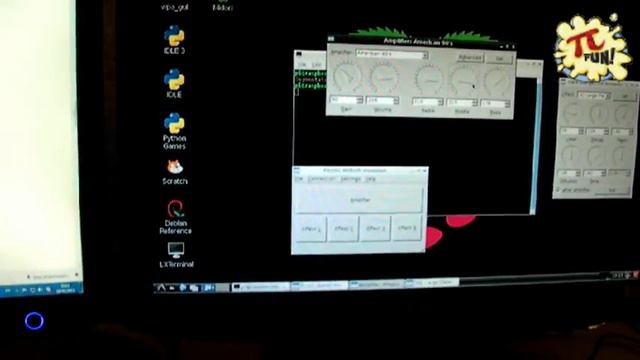The height and width of the screenshot is (360, 640).
Task: Click the Effect 4 button
Action: [407, 227]
